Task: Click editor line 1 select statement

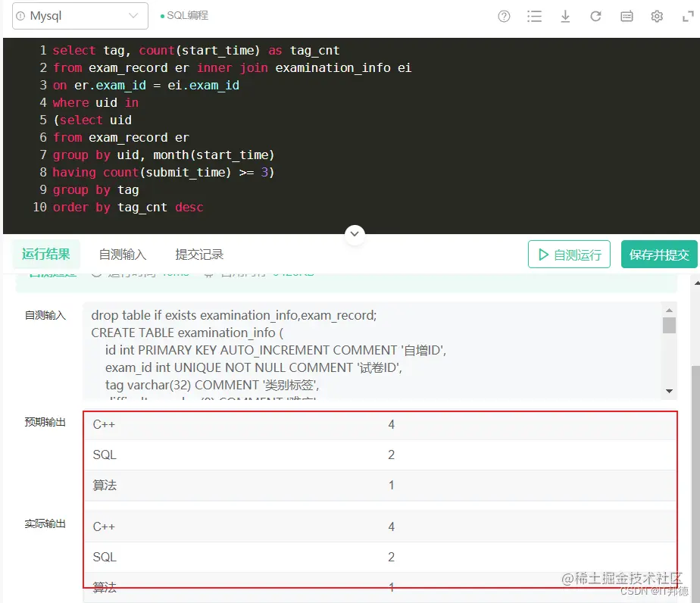Action: [x=196, y=51]
